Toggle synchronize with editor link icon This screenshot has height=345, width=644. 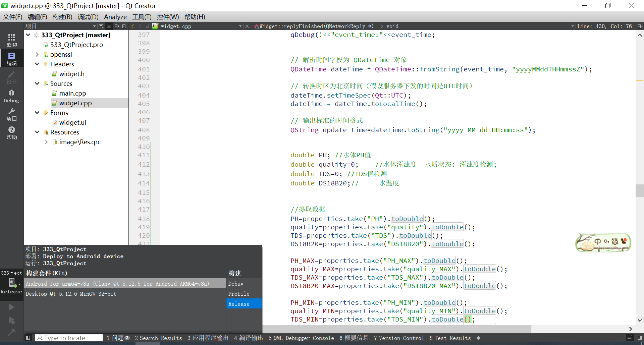coord(109,26)
